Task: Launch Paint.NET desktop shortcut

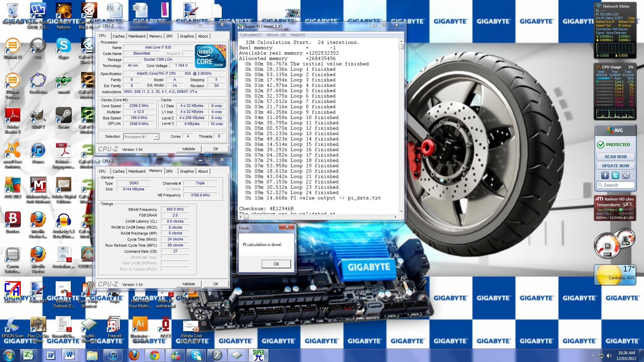Action: (38, 292)
